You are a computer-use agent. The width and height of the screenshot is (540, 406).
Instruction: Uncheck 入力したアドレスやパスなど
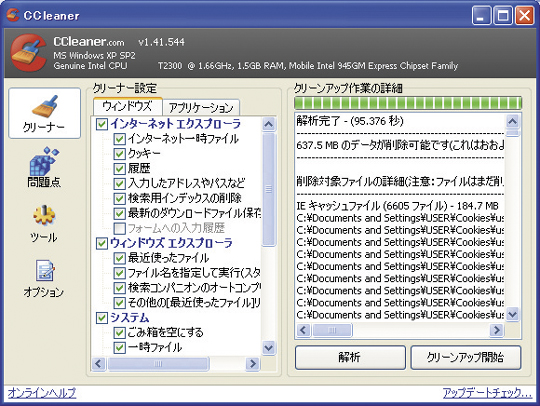pyautogui.click(x=119, y=184)
